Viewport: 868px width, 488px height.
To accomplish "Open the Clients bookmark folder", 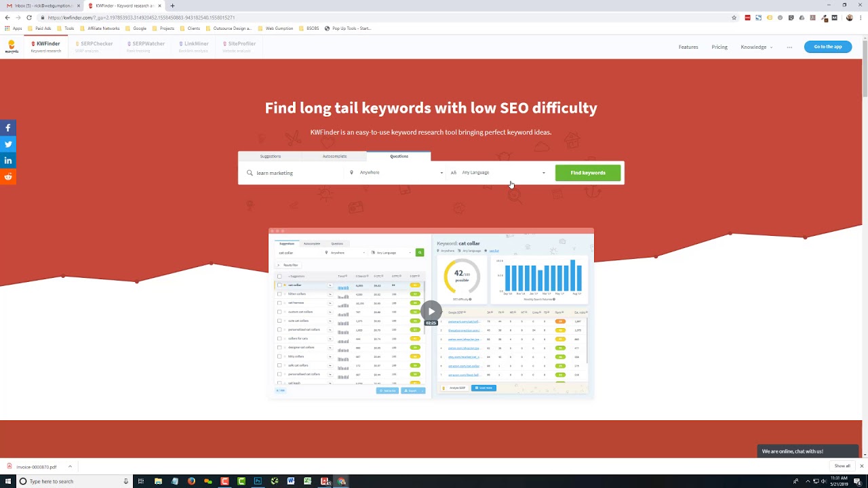I will [190, 28].
